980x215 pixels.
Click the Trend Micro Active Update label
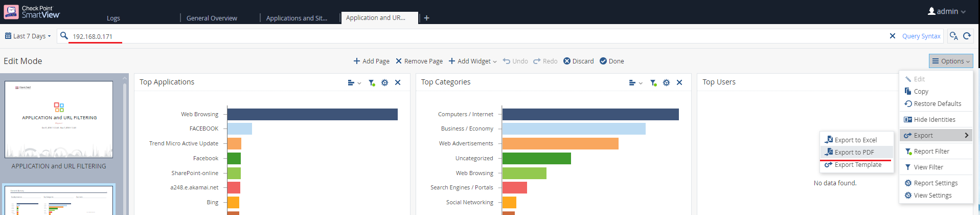184,143
